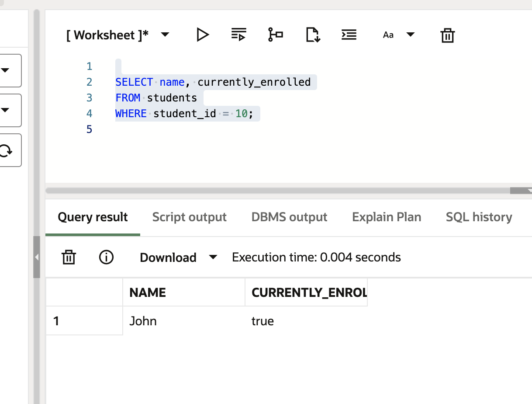
Task: Expand the Worksheet dropdown arrow
Action: 165,35
